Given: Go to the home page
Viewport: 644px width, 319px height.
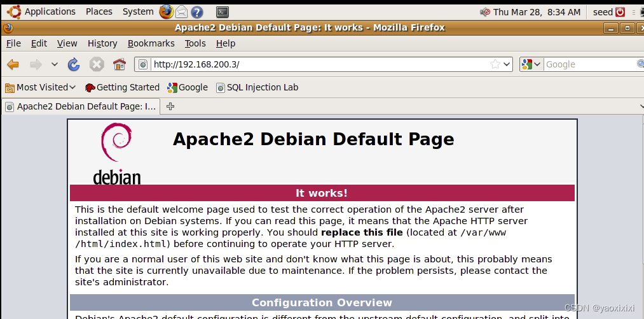Looking at the screenshot, I should [x=120, y=64].
